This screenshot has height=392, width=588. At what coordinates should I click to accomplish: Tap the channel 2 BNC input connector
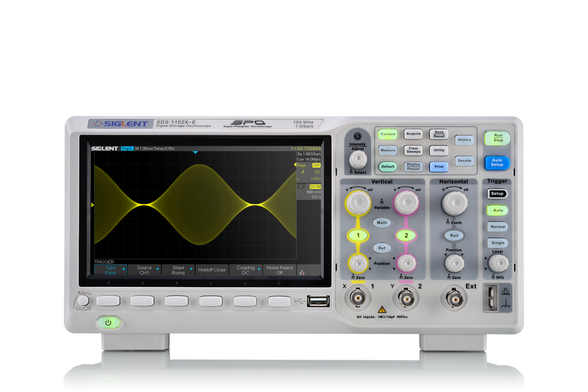tap(406, 298)
